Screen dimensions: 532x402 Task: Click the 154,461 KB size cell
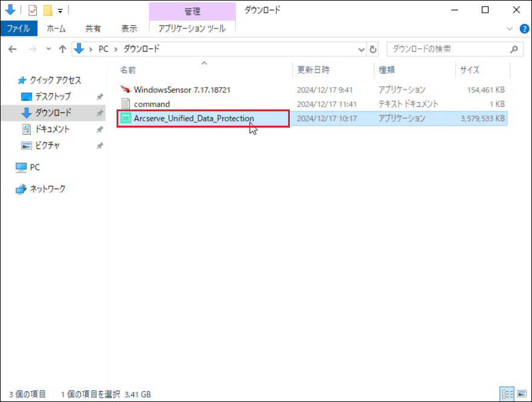pos(486,90)
